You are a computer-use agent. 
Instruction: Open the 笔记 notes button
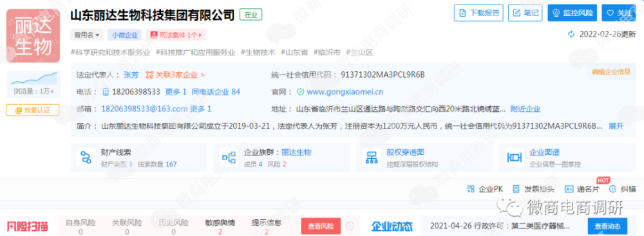coord(526,13)
